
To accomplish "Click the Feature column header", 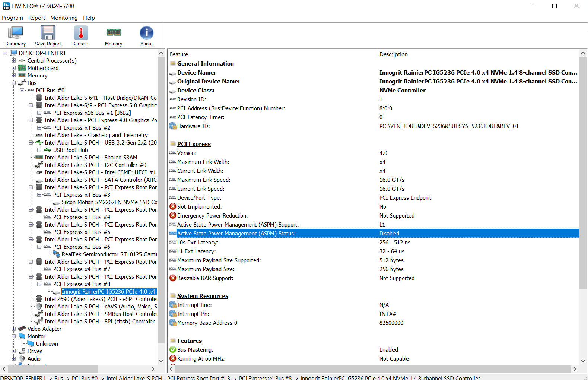I will 272,54.
